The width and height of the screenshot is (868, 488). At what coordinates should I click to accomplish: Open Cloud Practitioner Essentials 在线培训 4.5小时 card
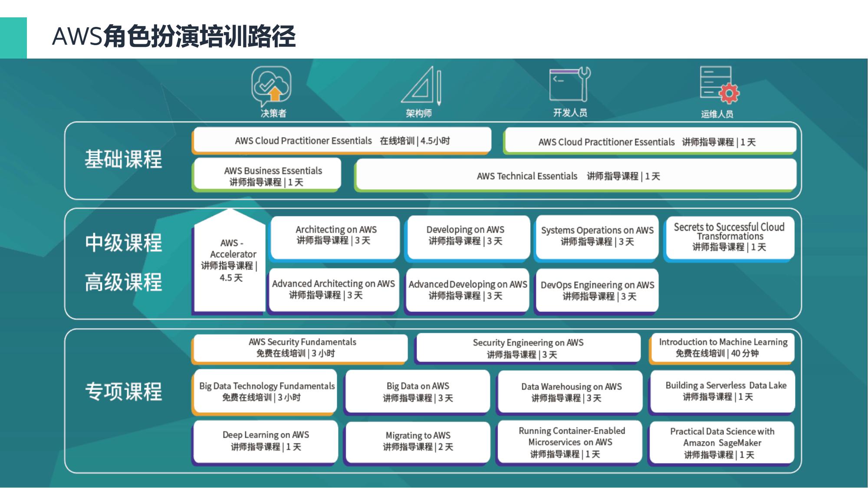coord(342,141)
